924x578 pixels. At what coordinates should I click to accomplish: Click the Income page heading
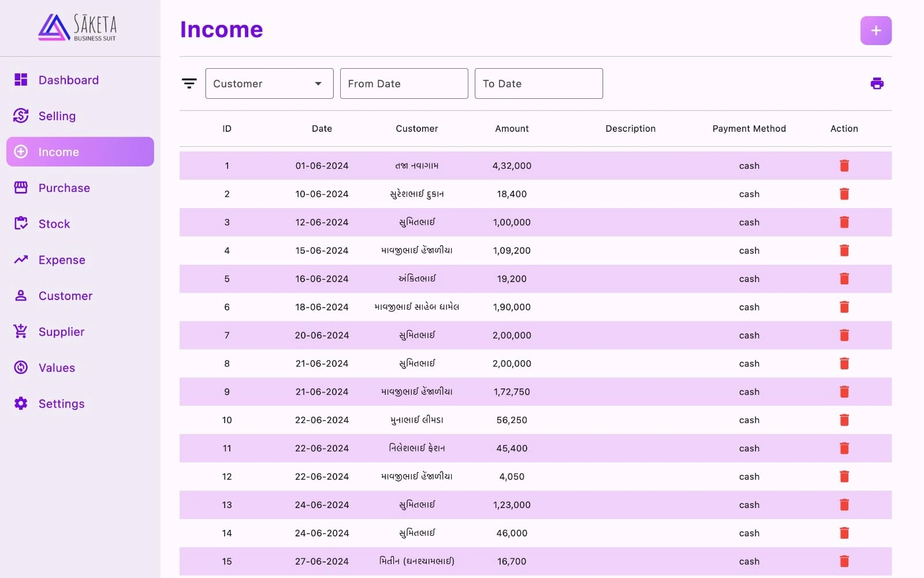coord(222,29)
